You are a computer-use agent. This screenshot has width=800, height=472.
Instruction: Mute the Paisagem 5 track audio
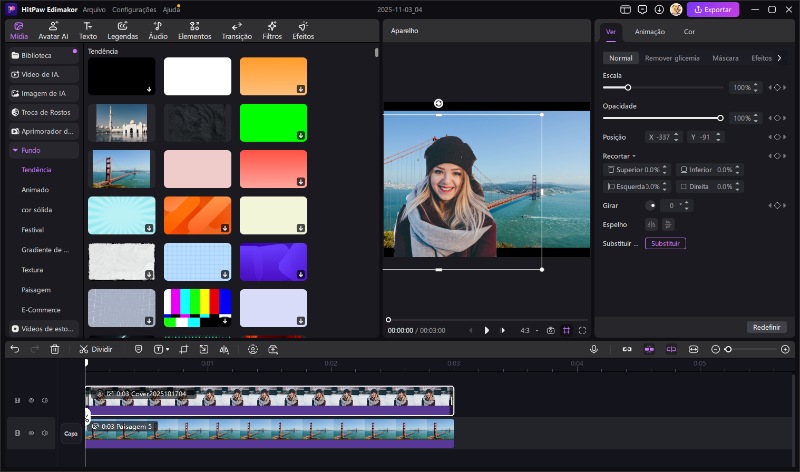point(45,433)
